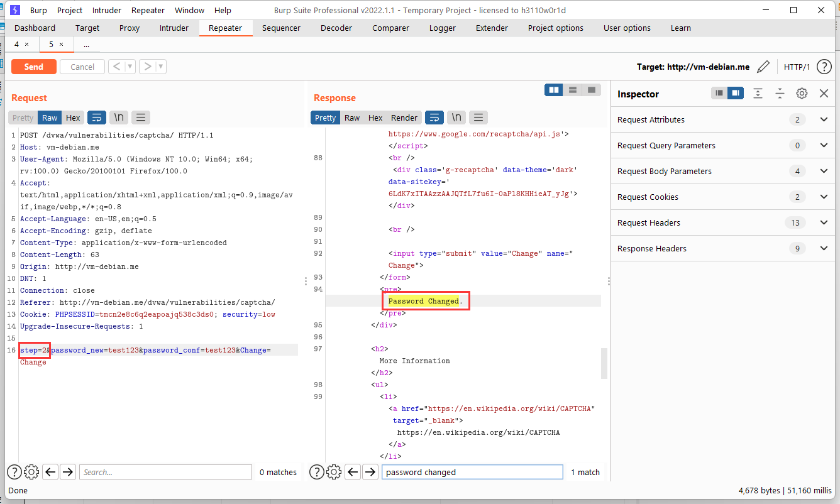Switch to the Decoder tab
Image resolution: width=840 pixels, height=504 pixels.
click(x=336, y=28)
